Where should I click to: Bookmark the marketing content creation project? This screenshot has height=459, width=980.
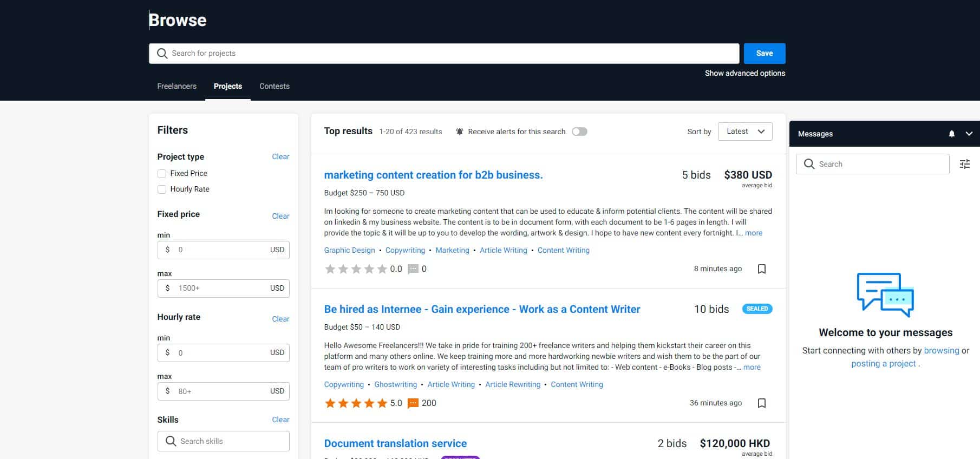tap(762, 269)
